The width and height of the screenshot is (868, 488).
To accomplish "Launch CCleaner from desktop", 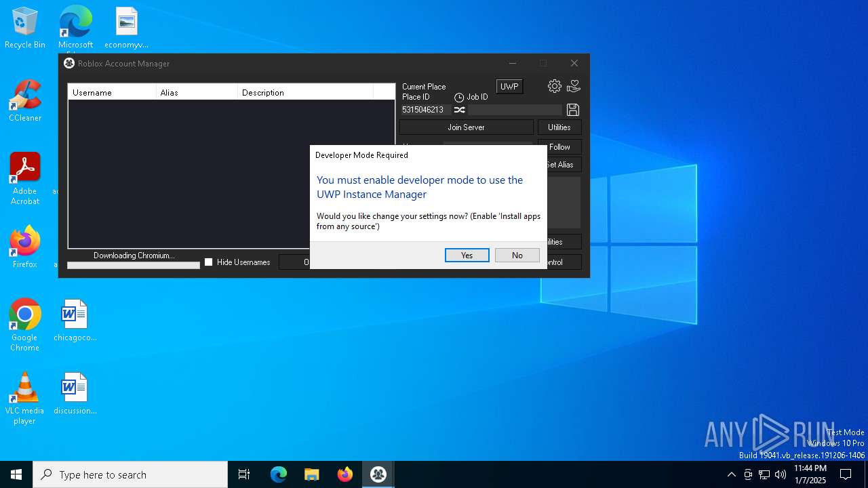I will (25, 101).
